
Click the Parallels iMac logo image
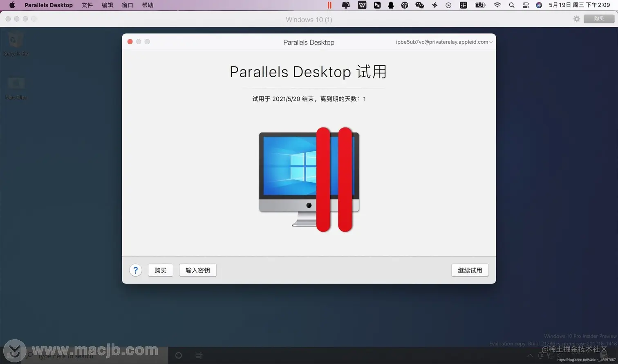click(309, 179)
